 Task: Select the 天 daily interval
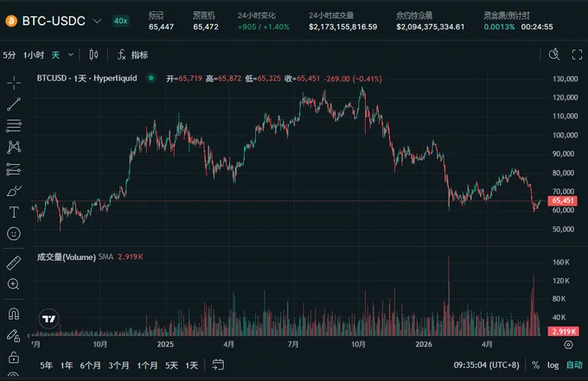tap(55, 55)
